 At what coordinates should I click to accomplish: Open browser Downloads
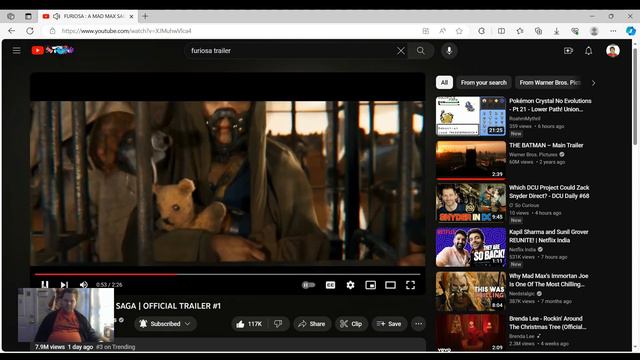556,31
